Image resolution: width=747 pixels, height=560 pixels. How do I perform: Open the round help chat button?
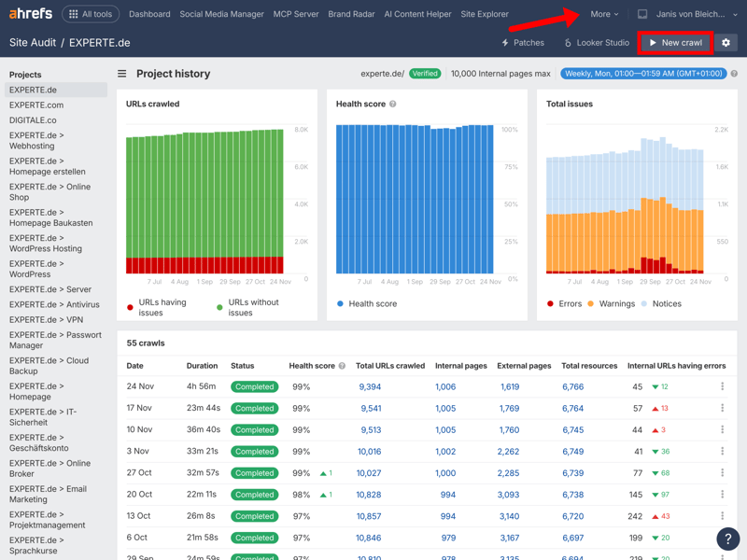pos(727,539)
